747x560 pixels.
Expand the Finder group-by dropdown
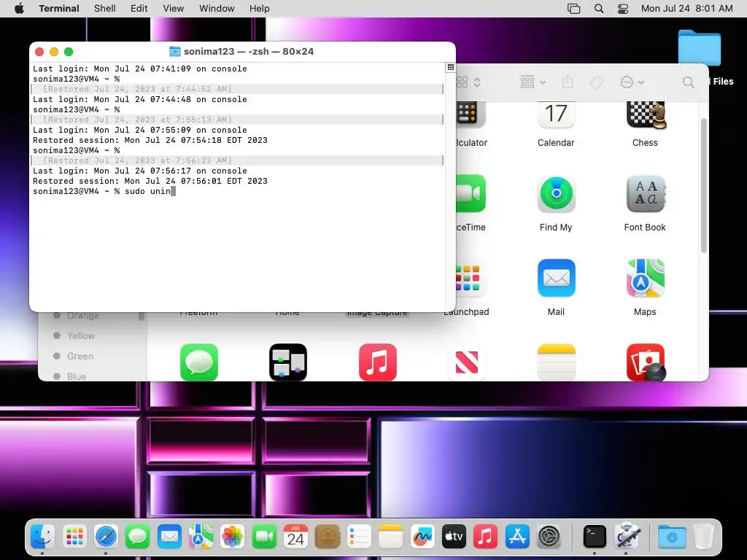click(533, 82)
